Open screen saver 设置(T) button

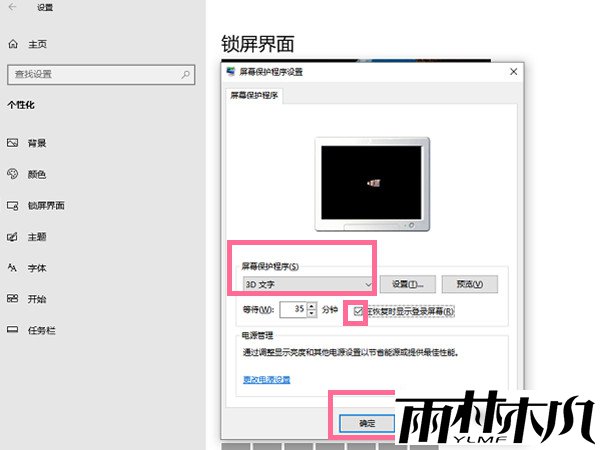408,284
